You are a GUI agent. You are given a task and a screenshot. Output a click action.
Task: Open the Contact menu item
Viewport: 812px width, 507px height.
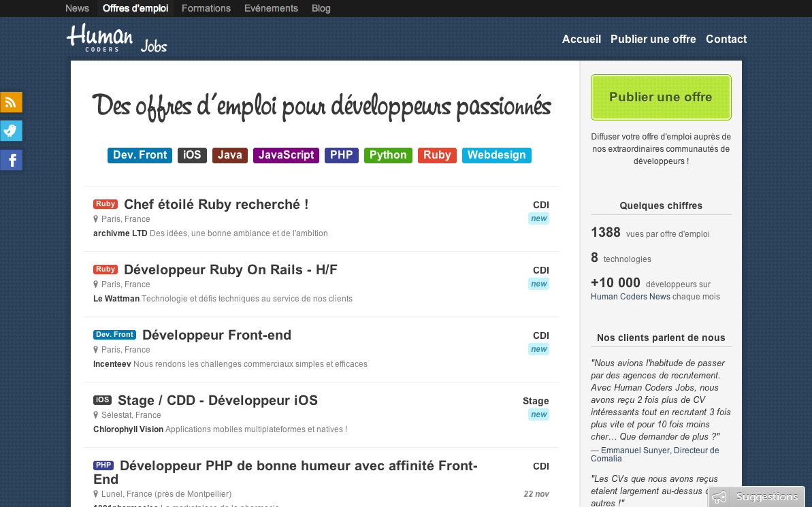pos(726,39)
